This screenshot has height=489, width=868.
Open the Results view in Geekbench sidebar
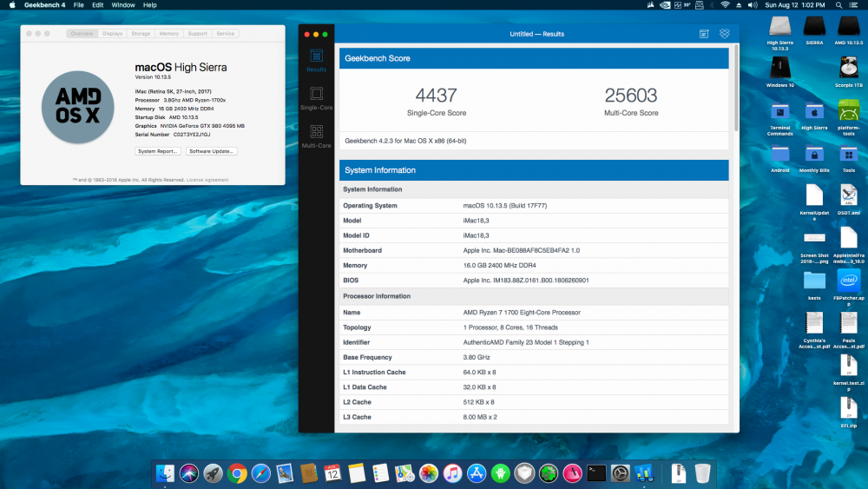tap(316, 61)
